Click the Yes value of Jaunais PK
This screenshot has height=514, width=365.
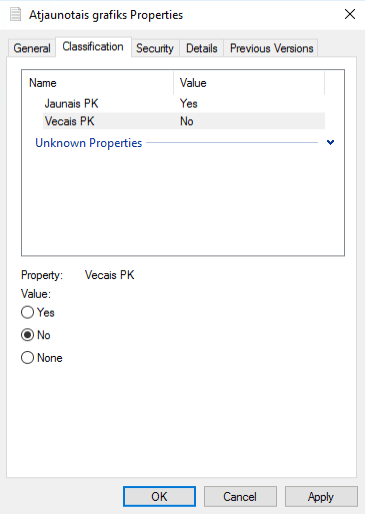coord(189,104)
